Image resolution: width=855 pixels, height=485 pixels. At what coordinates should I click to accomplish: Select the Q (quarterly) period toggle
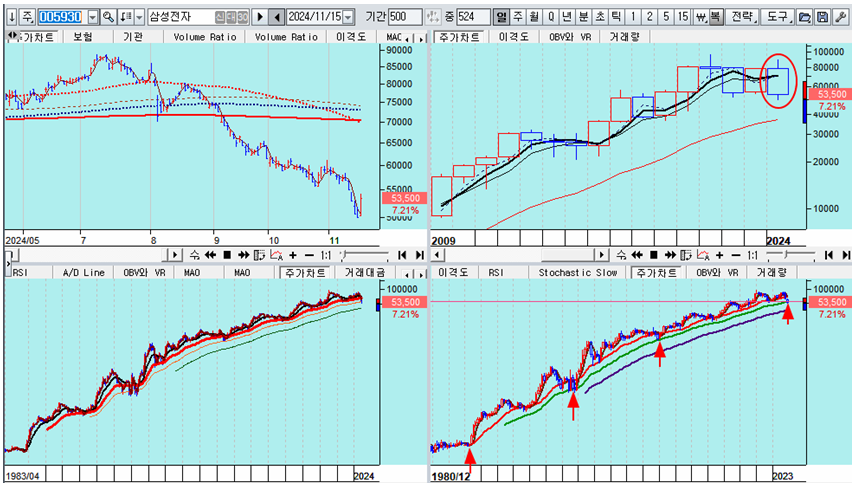pyautogui.click(x=551, y=17)
